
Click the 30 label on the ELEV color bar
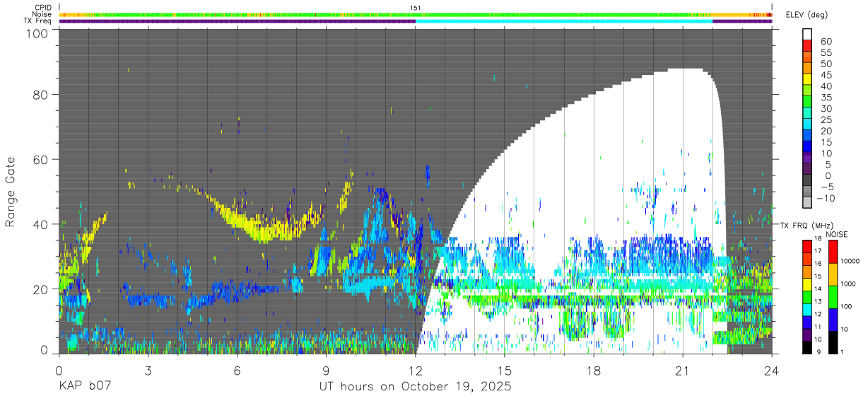(825, 108)
